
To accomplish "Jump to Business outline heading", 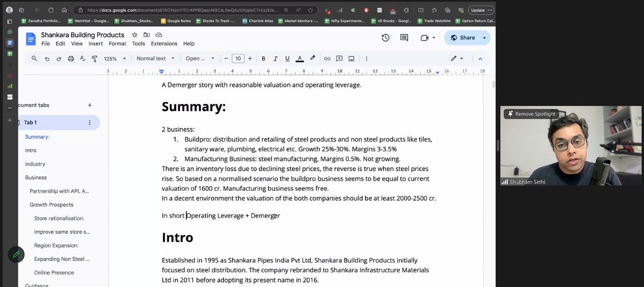I will (36, 178).
